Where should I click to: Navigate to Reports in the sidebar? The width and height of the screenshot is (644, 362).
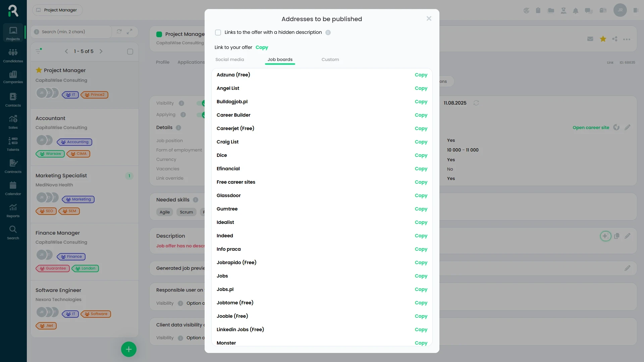pyautogui.click(x=13, y=210)
